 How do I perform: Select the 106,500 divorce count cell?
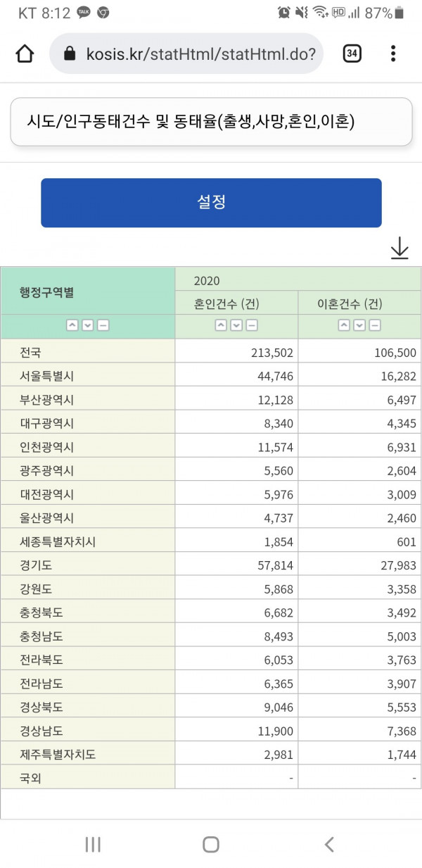(359, 351)
